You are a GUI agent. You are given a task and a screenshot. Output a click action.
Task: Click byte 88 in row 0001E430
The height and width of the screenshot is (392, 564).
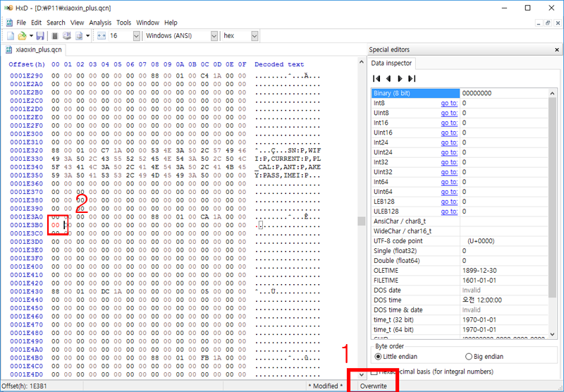point(56,291)
